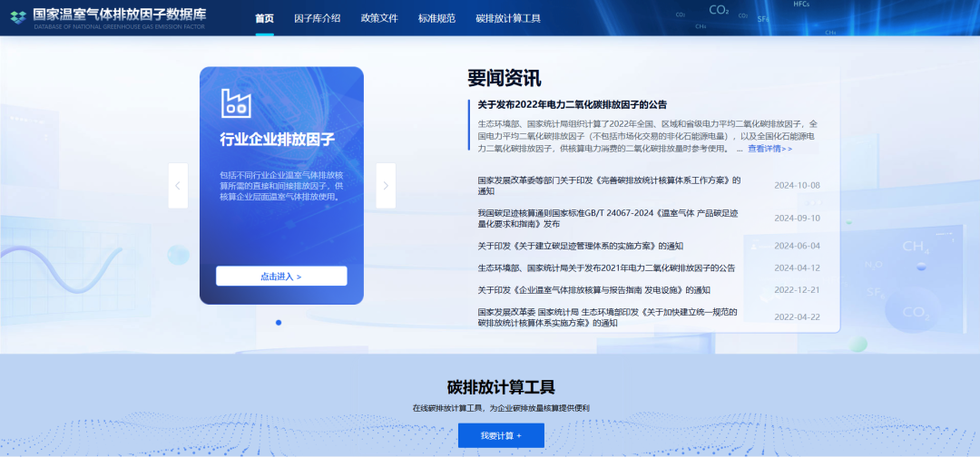Read the 建立碳足迹管理体系 implementation notice
Screen dimensions: 980x457
pyautogui.click(x=580, y=246)
